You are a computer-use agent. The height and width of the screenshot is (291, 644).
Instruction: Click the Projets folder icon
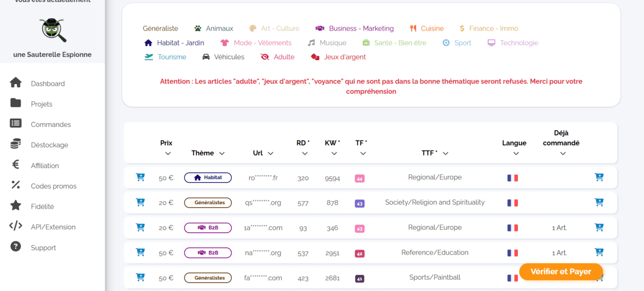16,103
